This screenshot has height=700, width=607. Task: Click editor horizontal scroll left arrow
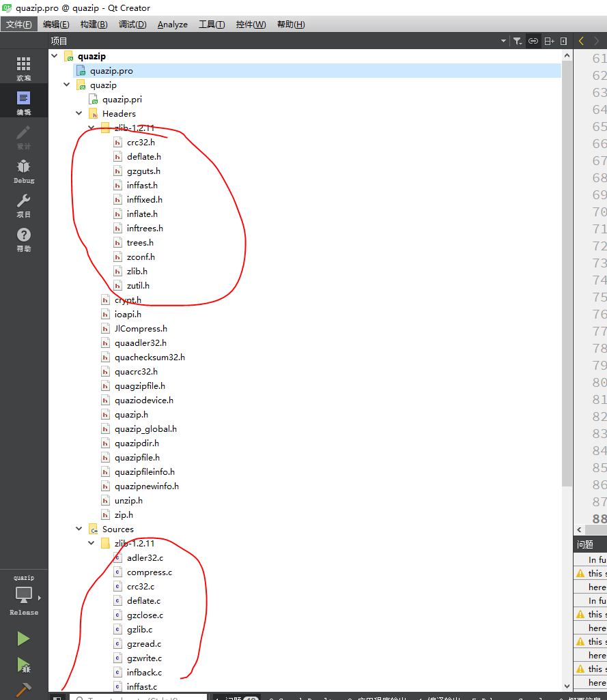tap(579, 529)
